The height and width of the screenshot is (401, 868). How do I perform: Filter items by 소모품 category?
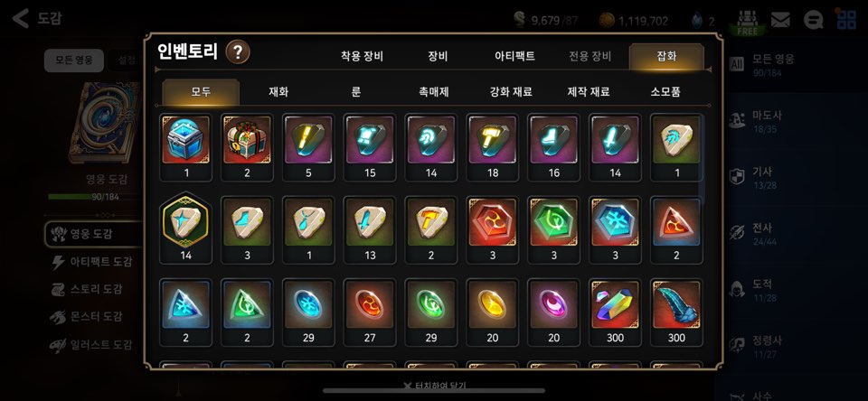(x=665, y=92)
